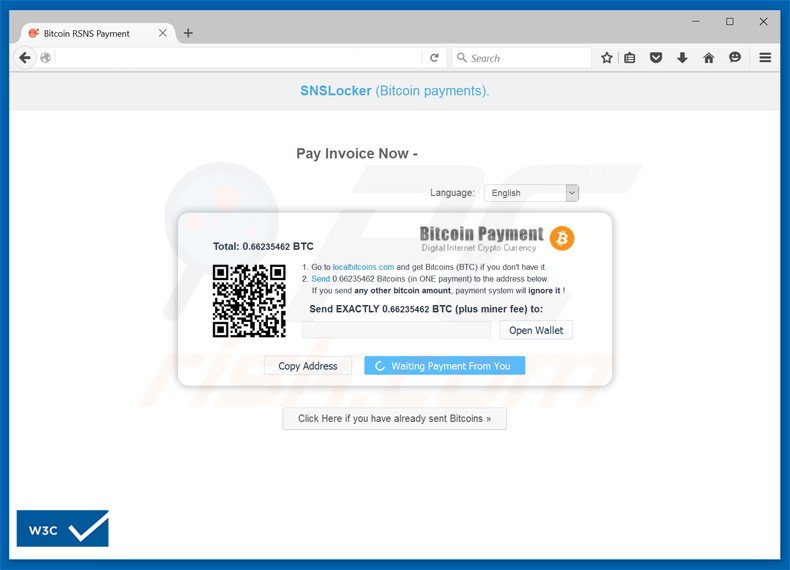790x570 pixels.
Task: Bookmark this page with the star icon
Action: tap(607, 58)
